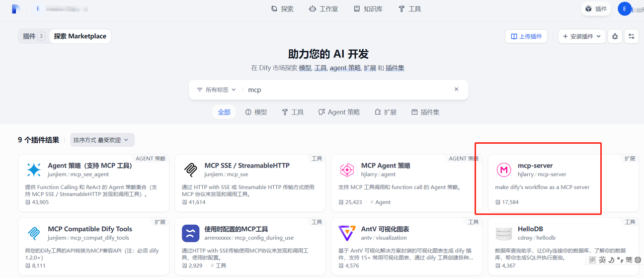
Task: Open the 使用时配置的MCP工具 card title
Action: (236, 229)
